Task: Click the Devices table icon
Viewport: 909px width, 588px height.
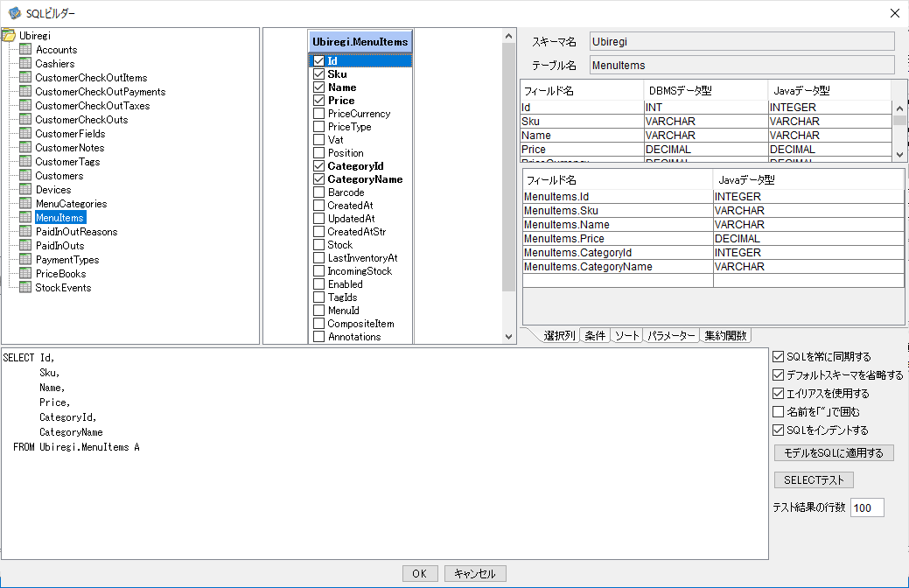Action: 25,189
